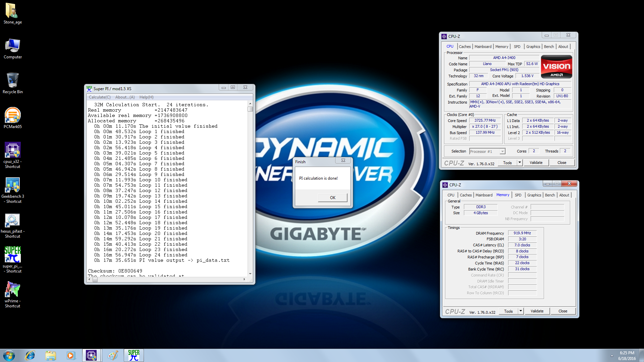This screenshot has width=644, height=362.
Task: Close the Finish dialog
Action: point(343,161)
